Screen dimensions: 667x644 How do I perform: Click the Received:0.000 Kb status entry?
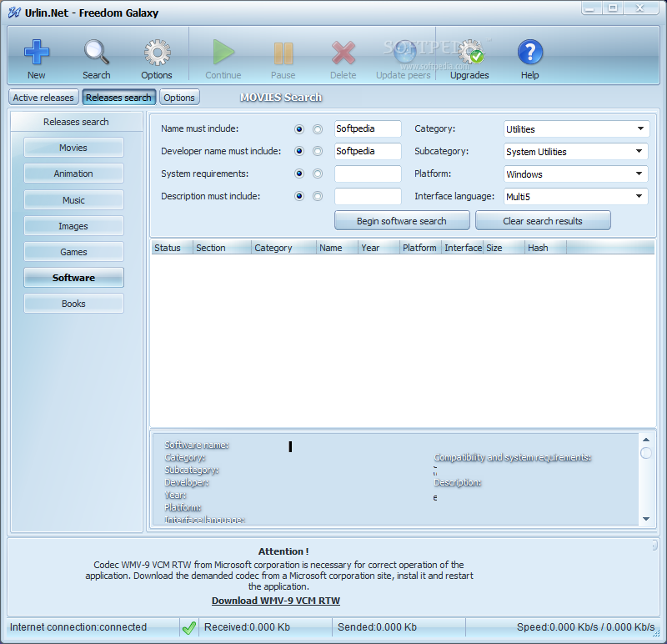pyautogui.click(x=247, y=627)
